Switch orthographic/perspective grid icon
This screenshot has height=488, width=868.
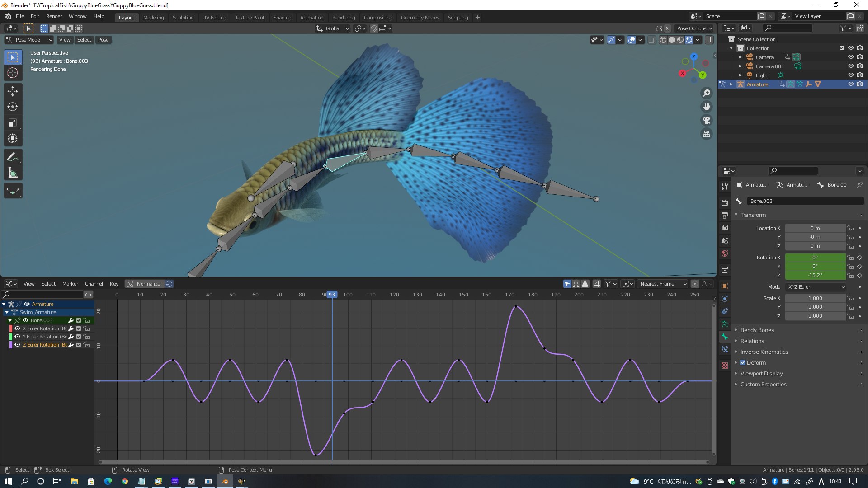706,134
